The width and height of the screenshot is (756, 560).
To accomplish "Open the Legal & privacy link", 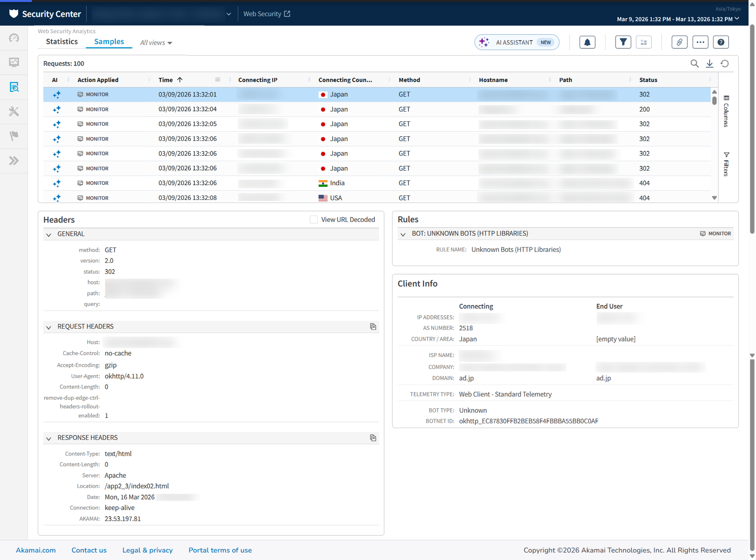I will pyautogui.click(x=147, y=550).
